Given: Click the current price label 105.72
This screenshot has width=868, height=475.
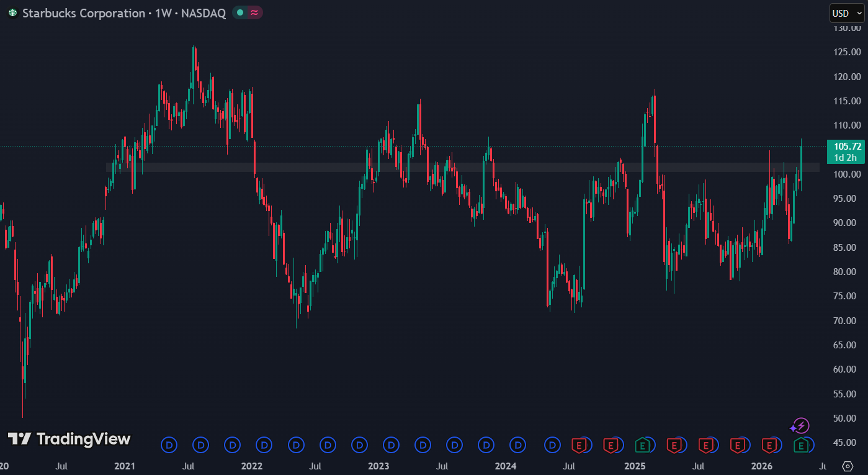Looking at the screenshot, I should pyautogui.click(x=848, y=147).
